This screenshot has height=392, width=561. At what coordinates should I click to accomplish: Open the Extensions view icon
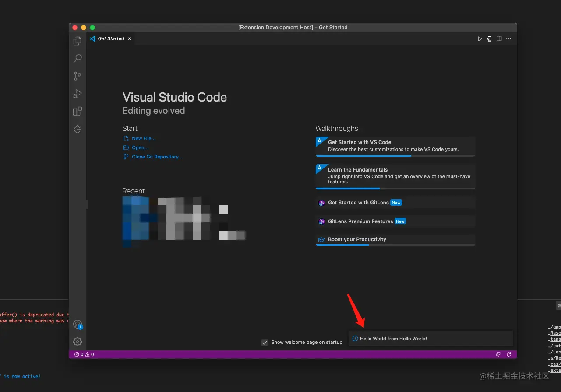(78, 111)
